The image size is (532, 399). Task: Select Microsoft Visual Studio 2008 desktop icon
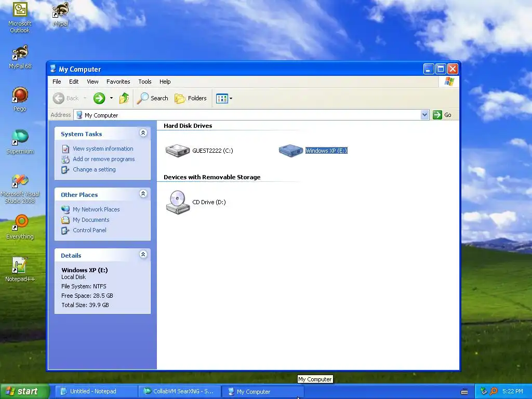[20, 189]
